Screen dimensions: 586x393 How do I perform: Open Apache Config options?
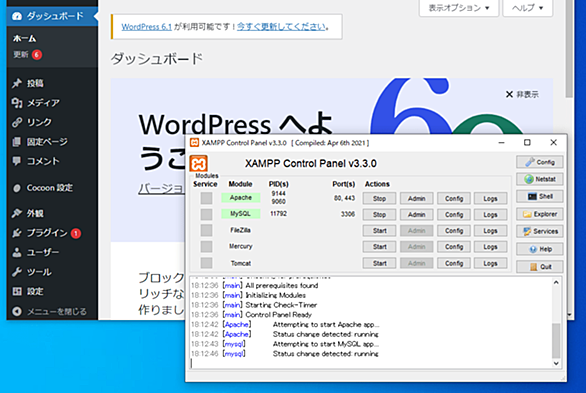454,198
